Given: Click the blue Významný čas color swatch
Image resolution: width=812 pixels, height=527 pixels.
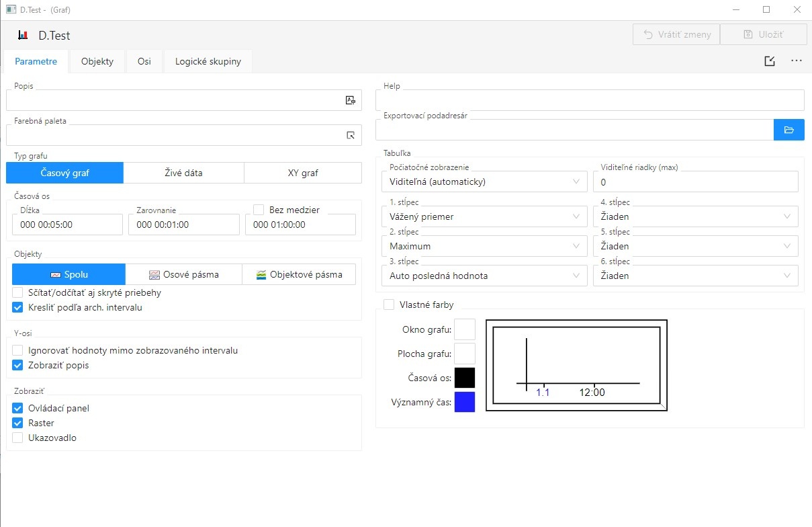Looking at the screenshot, I should (x=465, y=402).
